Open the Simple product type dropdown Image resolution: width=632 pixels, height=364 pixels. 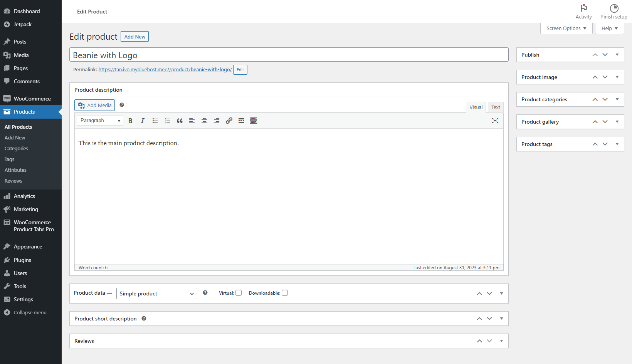[x=157, y=294]
